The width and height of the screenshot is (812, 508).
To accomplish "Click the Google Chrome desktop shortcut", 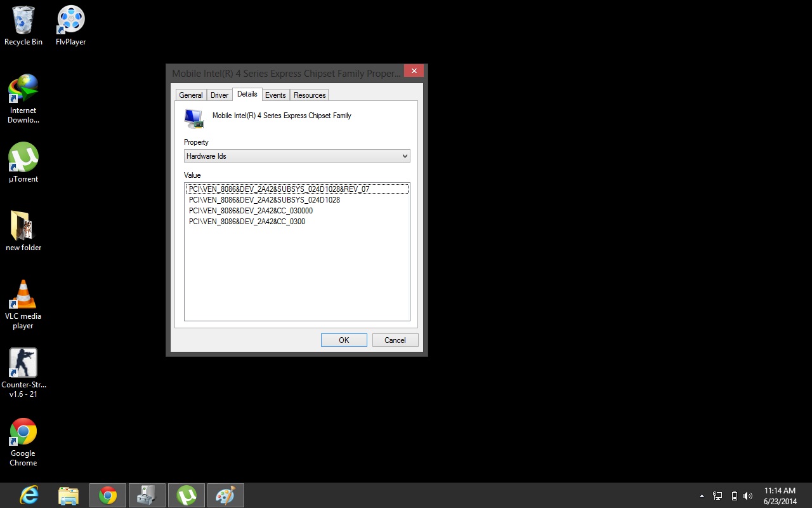I will (23, 442).
